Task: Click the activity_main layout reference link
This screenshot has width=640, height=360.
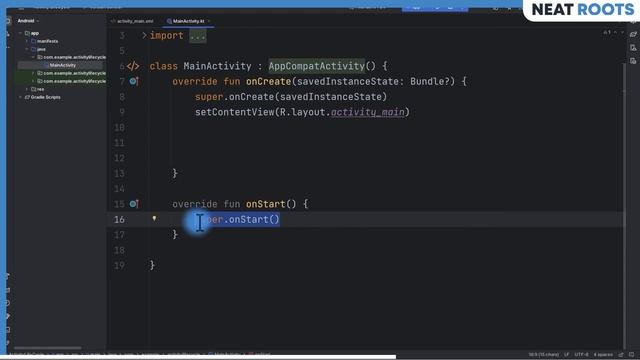Action: click(x=368, y=112)
